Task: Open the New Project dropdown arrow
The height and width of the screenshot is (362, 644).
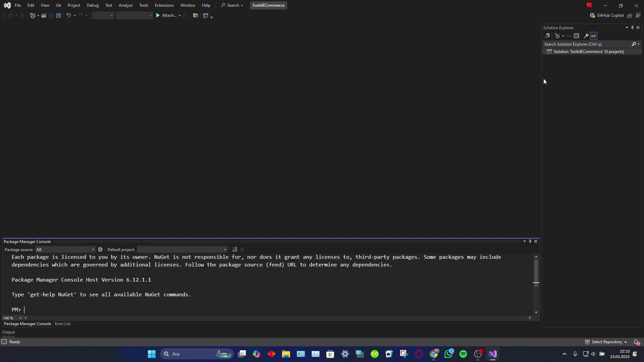Action: coord(38,15)
